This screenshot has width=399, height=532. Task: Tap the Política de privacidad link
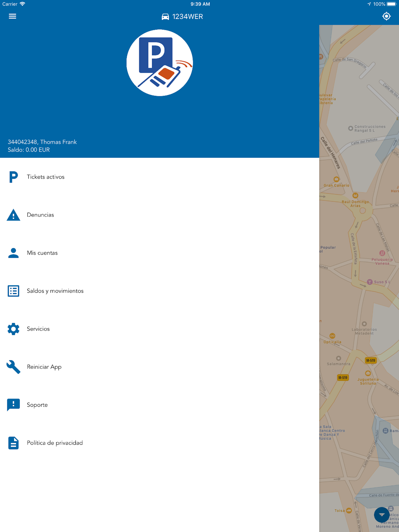point(55,443)
